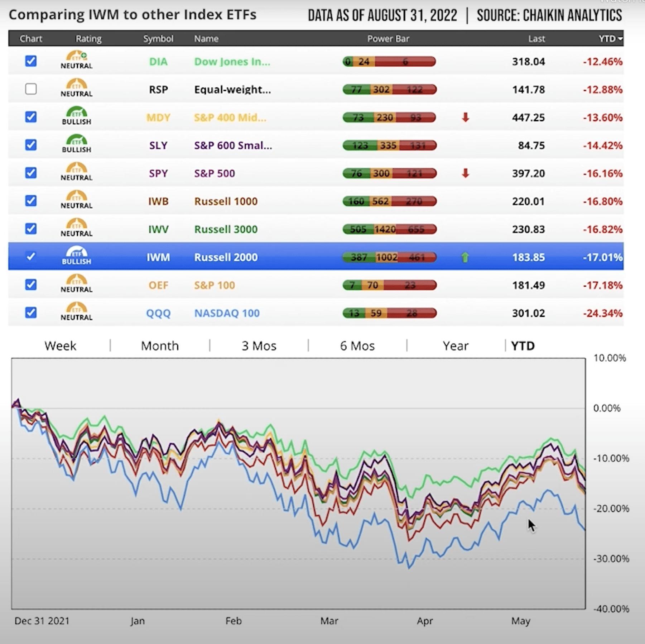645x644 pixels.
Task: Switch chart to 6 Mos timeframe
Action: (357, 346)
